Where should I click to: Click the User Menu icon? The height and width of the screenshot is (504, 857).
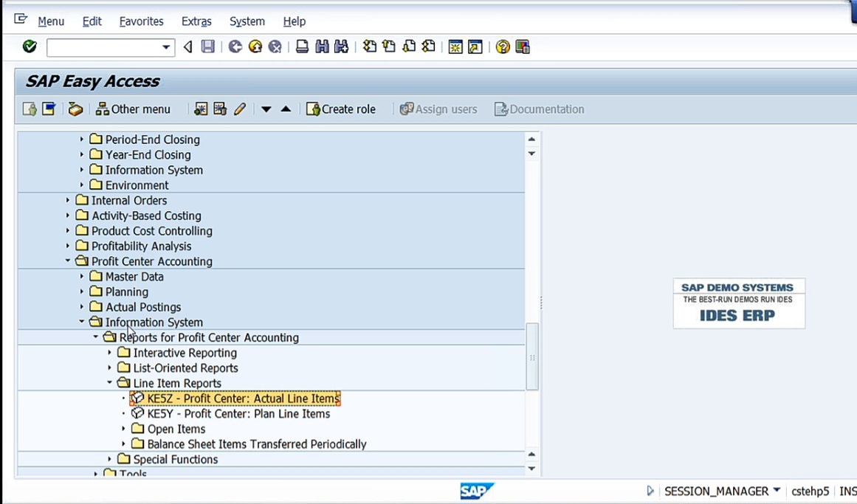pyautogui.click(x=30, y=109)
